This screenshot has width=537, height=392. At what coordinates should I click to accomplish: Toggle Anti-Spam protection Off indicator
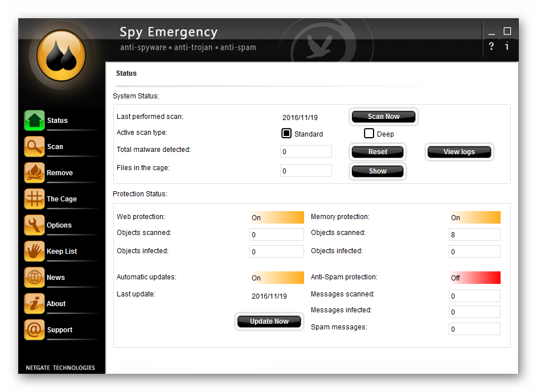474,278
